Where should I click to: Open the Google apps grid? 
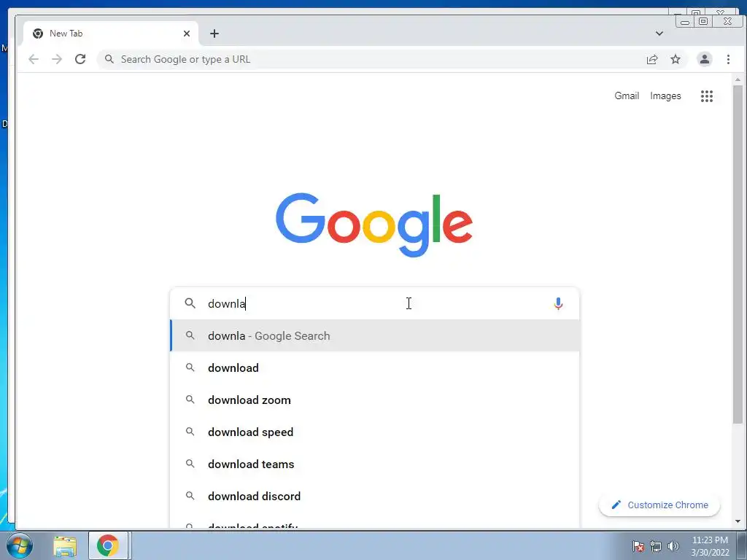click(706, 96)
